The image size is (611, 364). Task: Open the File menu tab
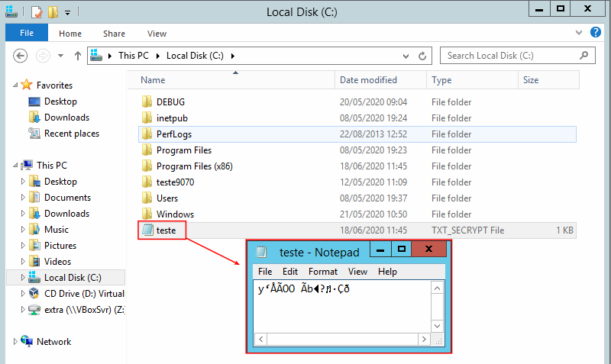(x=26, y=34)
